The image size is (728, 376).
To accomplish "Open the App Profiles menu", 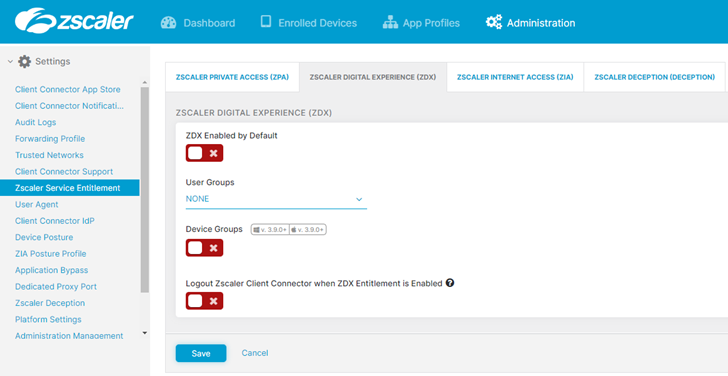I will point(421,23).
